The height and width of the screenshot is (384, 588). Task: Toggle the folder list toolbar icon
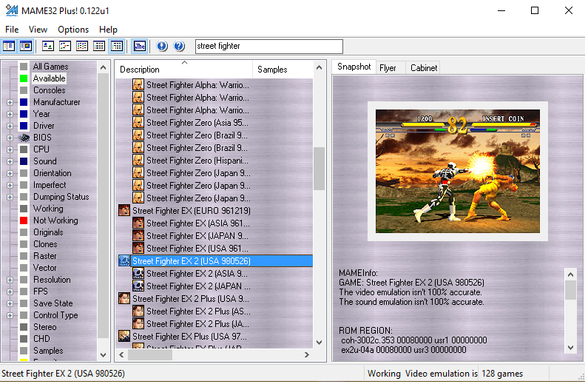point(9,46)
